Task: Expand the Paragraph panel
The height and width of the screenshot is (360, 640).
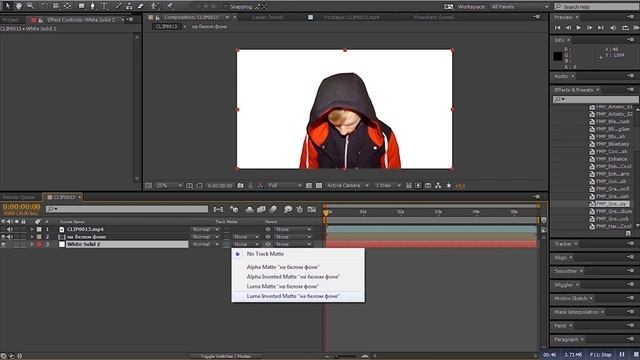Action: coord(566,339)
